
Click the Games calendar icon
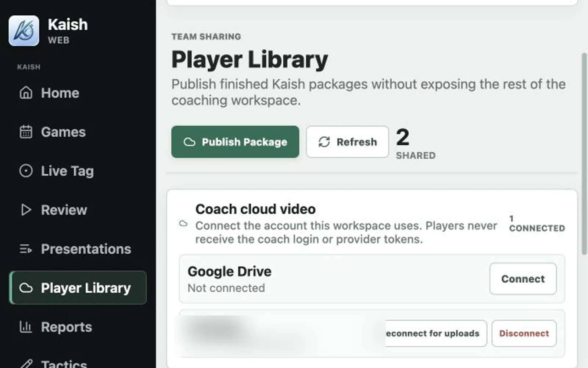coord(26,132)
